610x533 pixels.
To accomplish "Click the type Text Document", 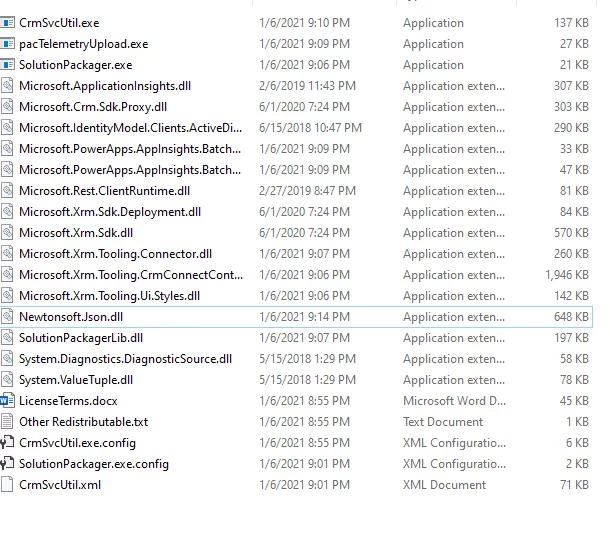I will point(443,422).
